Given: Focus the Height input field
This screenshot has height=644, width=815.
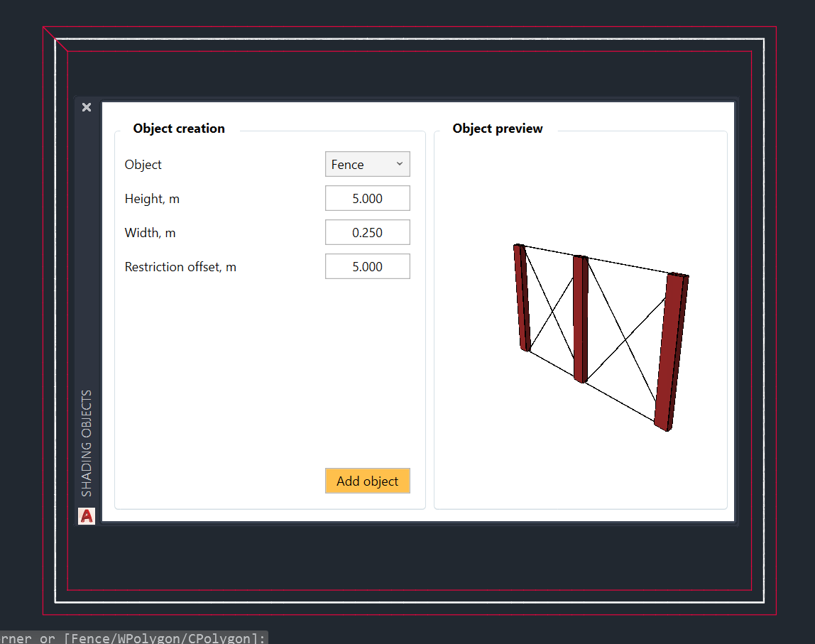Looking at the screenshot, I should point(367,199).
